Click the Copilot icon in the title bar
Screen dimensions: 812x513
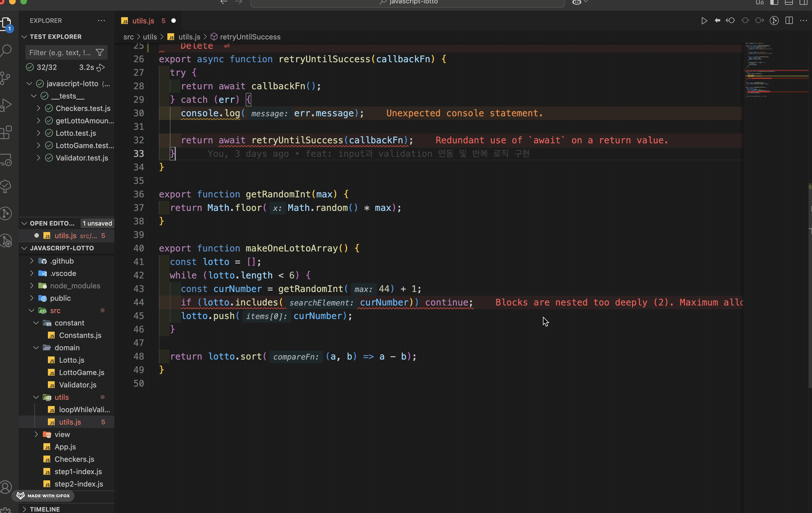pyautogui.click(x=577, y=2)
